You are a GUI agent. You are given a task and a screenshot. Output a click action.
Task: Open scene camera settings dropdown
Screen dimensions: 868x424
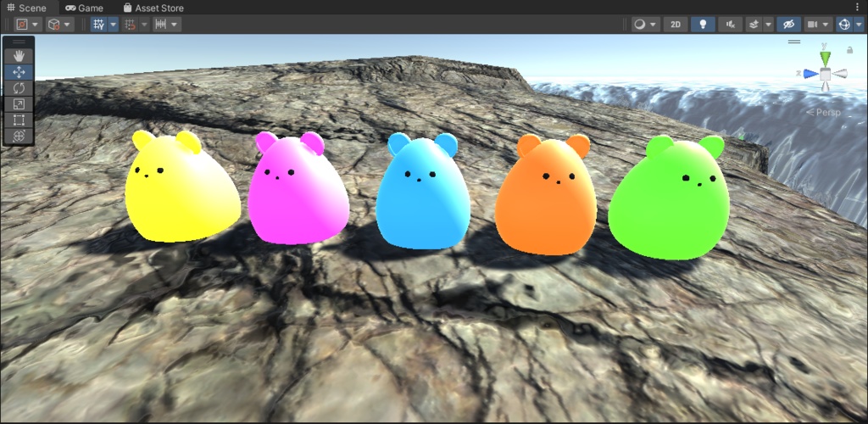818,25
